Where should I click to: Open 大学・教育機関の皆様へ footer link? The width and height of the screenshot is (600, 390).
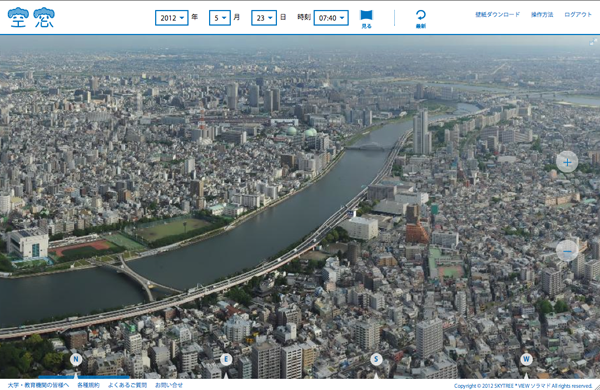coord(38,385)
